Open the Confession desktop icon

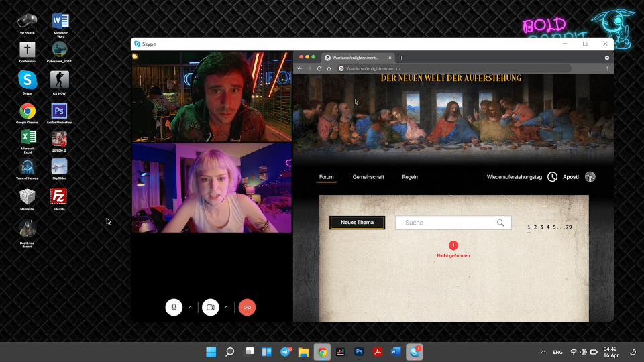[x=27, y=52]
